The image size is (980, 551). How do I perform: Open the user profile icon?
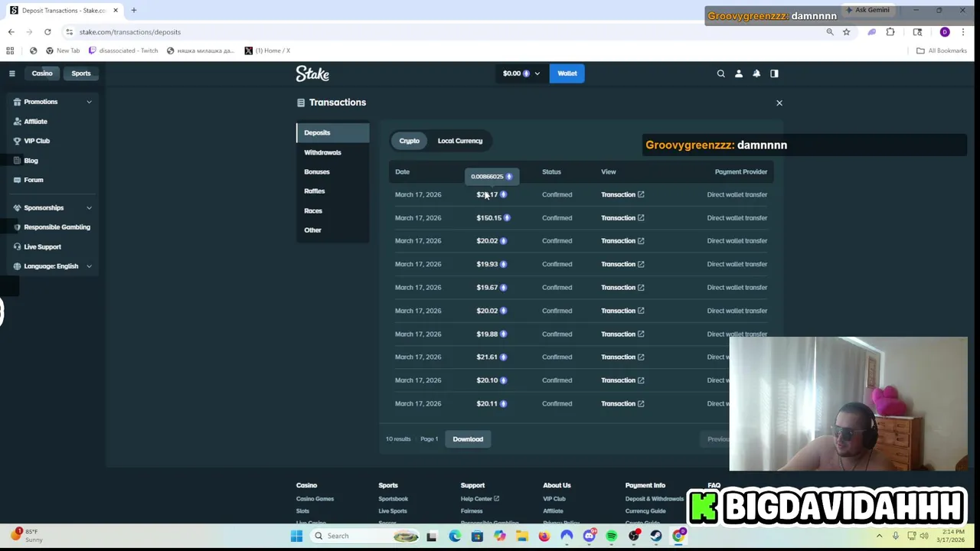tap(739, 73)
